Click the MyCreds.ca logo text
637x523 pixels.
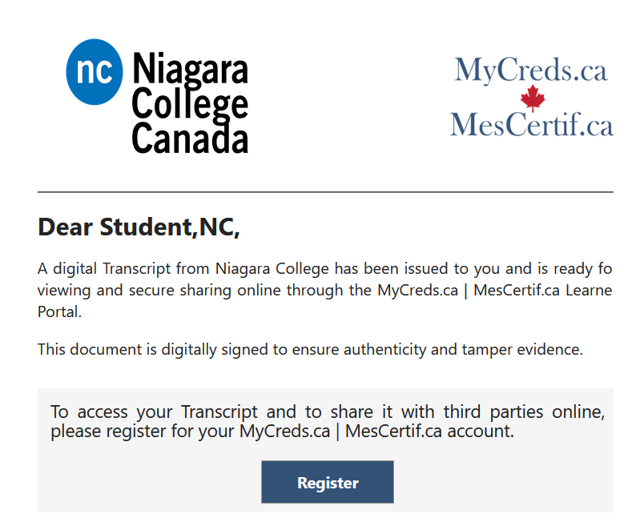(x=531, y=70)
